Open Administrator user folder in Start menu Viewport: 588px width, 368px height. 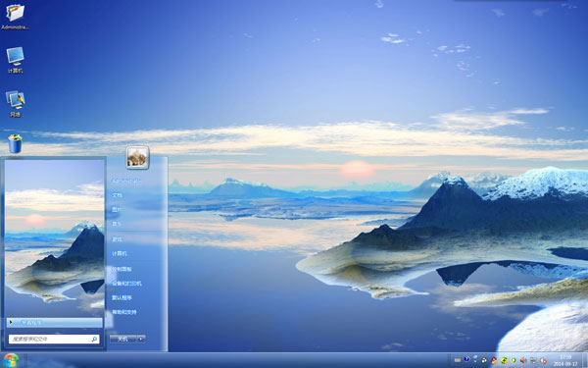click(126, 181)
